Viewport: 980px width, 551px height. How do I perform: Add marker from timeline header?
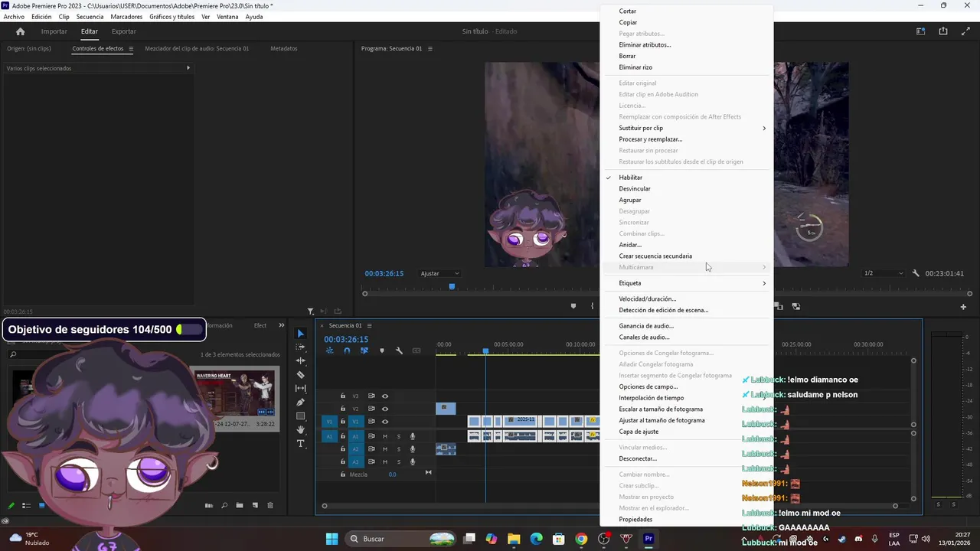[x=381, y=350]
